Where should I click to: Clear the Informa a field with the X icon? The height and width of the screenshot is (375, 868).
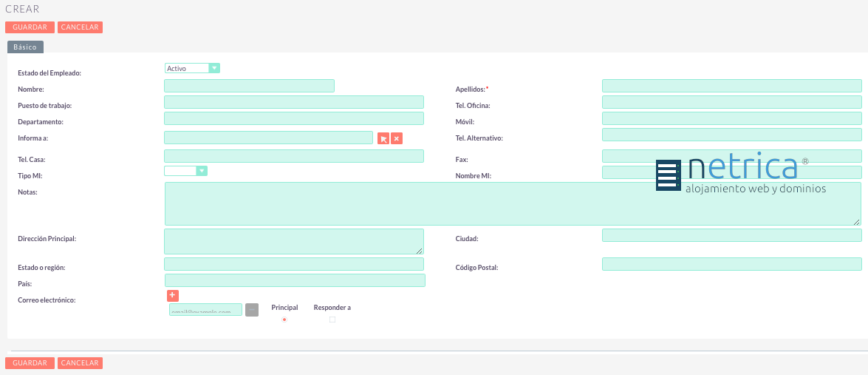397,138
